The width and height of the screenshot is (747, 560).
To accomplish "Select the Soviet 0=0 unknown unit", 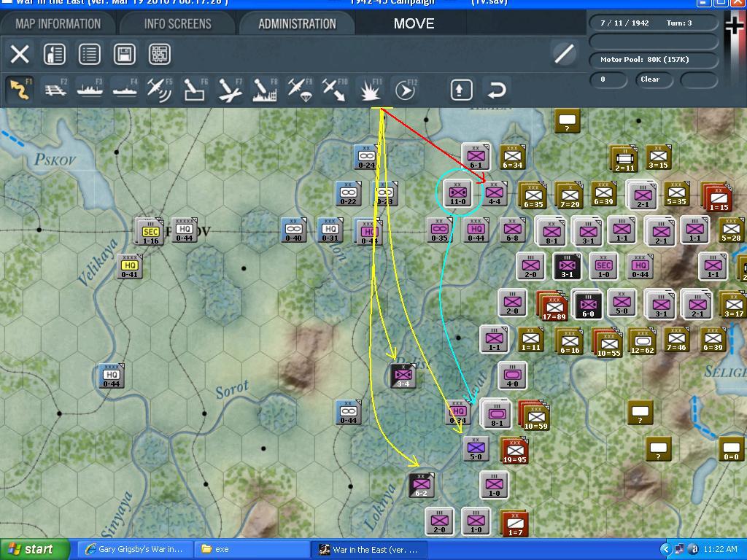I will [731, 449].
